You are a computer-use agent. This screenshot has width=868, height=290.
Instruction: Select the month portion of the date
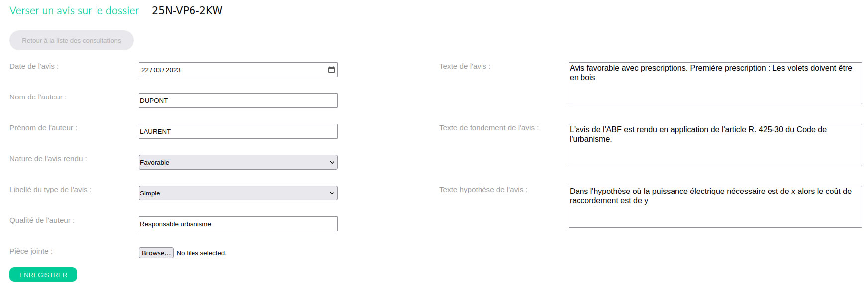pos(157,70)
